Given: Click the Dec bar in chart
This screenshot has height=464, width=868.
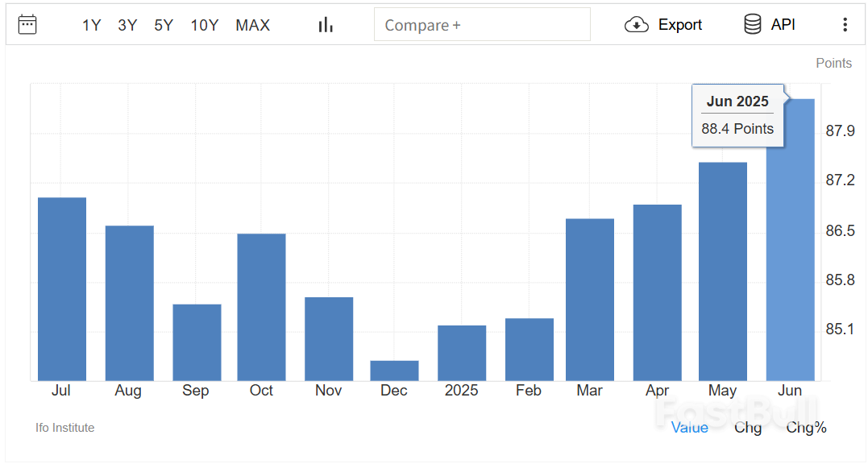Looking at the screenshot, I should point(394,371).
